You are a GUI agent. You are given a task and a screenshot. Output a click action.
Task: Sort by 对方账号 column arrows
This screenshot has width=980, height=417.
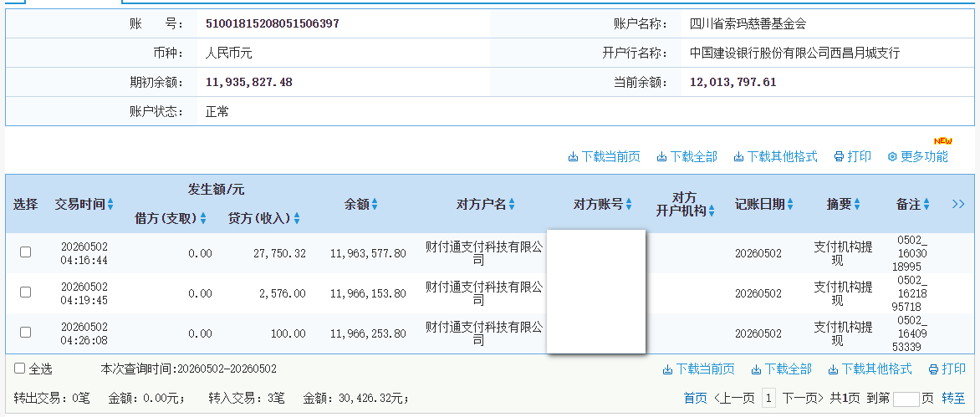629,204
